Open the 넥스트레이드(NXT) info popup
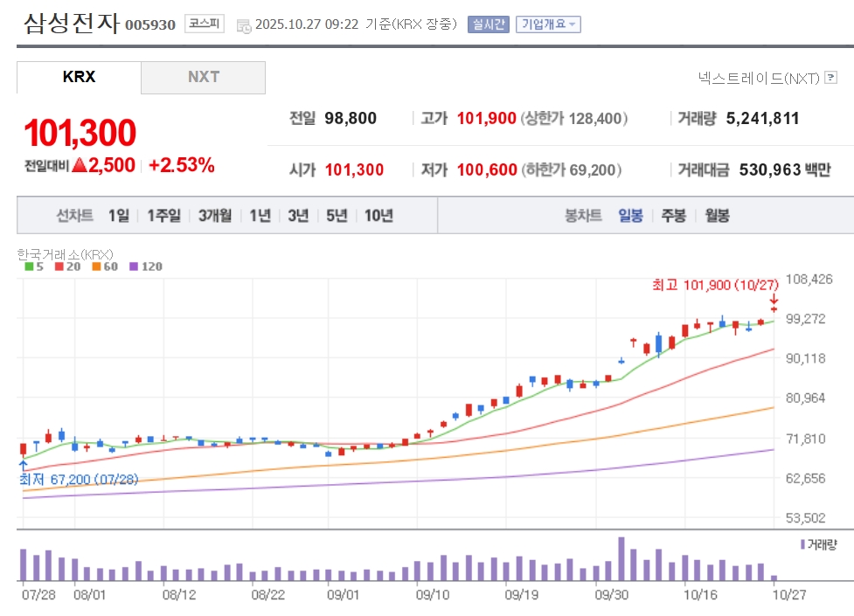 [759, 79]
